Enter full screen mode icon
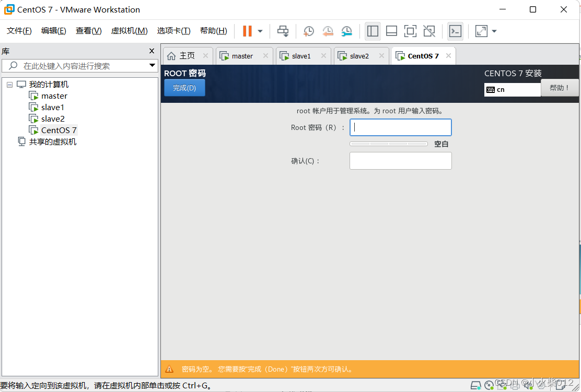The height and width of the screenshot is (392, 581). tap(410, 31)
